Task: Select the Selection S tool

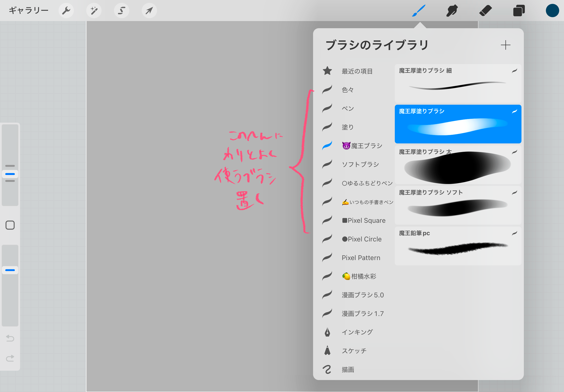Action: pyautogui.click(x=122, y=11)
